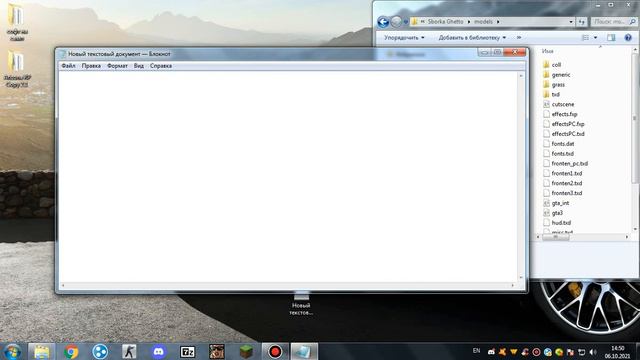Expand the arrow after the models breadcrumb

coord(498,22)
